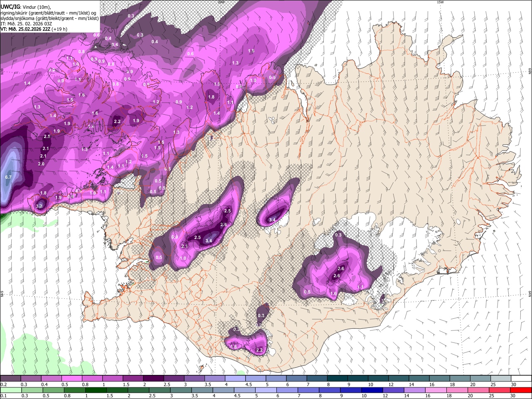Screen dimensions: 532x399
Task: Click the 15W longitude label
Action: pyautogui.click(x=440, y=2)
